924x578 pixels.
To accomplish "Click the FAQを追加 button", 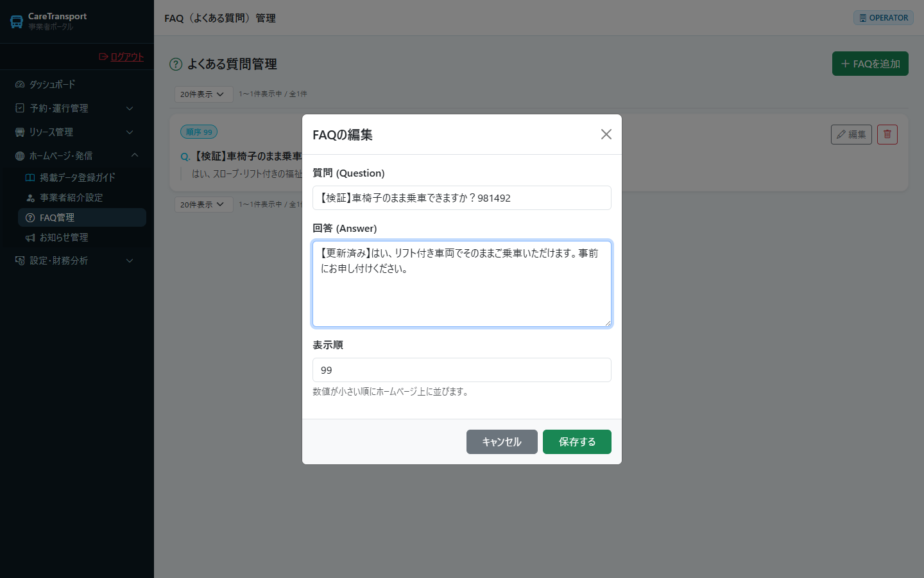I will point(870,64).
